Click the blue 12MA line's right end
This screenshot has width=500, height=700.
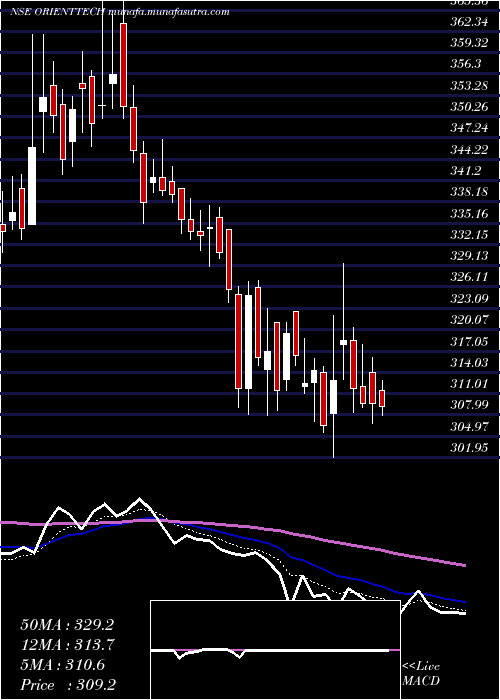[464, 602]
